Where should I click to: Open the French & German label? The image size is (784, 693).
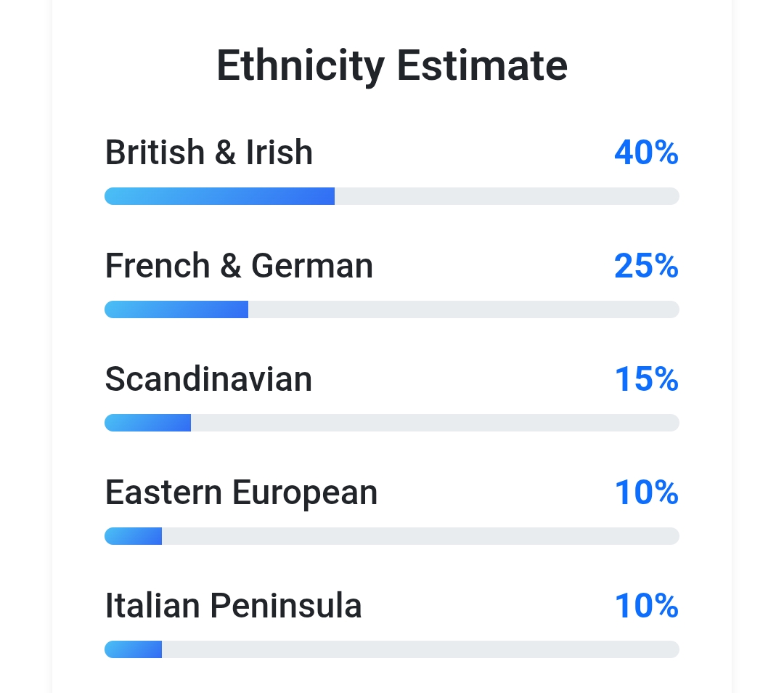(239, 266)
